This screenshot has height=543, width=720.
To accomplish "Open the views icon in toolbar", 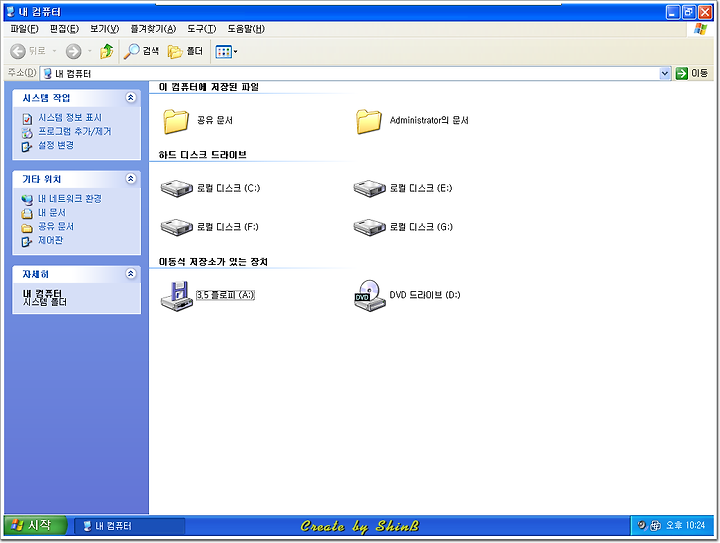I will click(x=223, y=51).
